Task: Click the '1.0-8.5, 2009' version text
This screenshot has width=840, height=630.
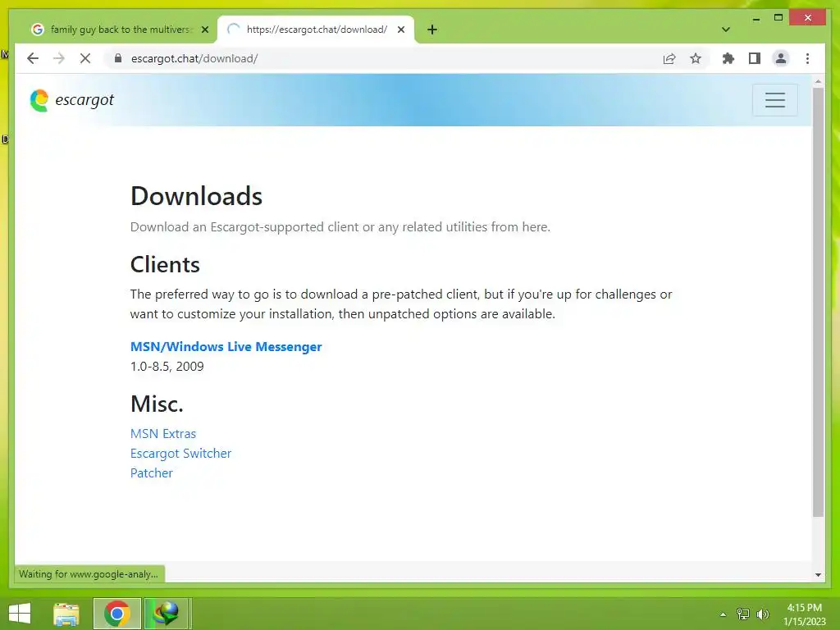Action: pyautogui.click(x=167, y=367)
